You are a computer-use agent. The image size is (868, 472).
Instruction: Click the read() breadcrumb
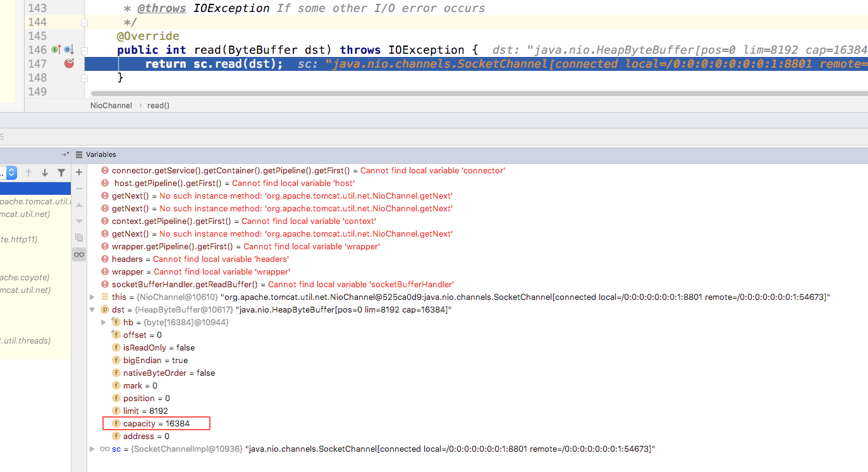tap(159, 106)
